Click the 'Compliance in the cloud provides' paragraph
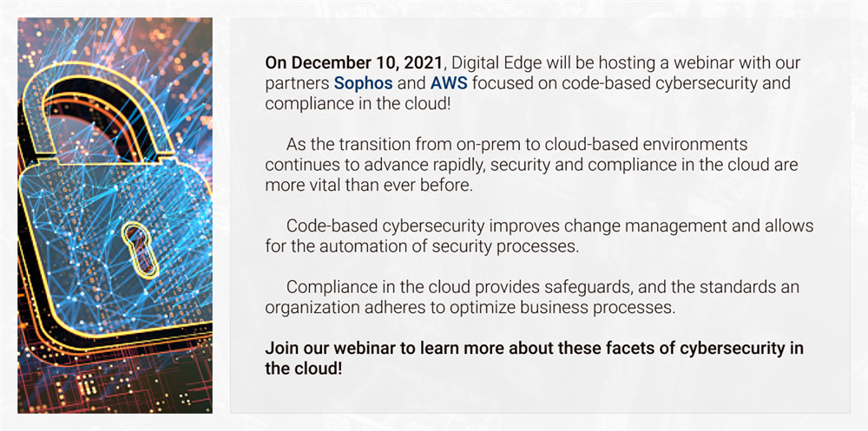The height and width of the screenshot is (431, 868). 532,297
